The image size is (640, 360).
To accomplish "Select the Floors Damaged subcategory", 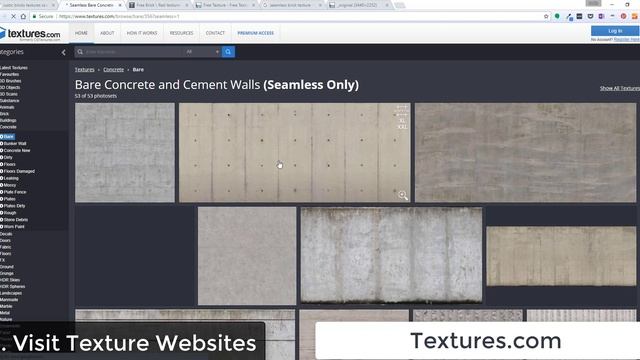I will pyautogui.click(x=18, y=171).
